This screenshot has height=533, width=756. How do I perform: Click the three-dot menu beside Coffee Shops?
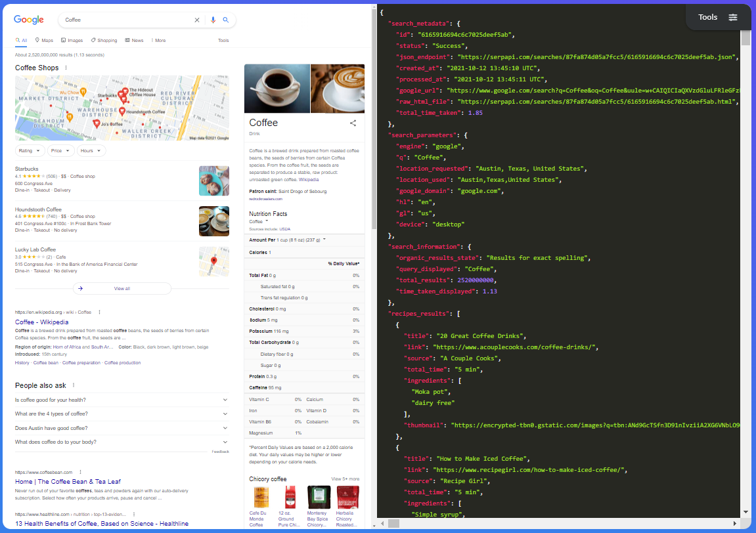click(x=66, y=68)
